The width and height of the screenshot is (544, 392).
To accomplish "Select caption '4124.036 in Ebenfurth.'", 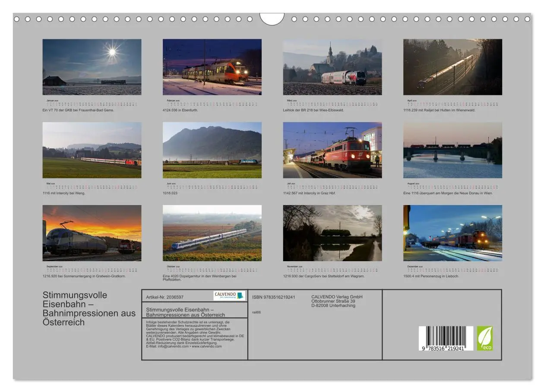I will tap(181, 110).
